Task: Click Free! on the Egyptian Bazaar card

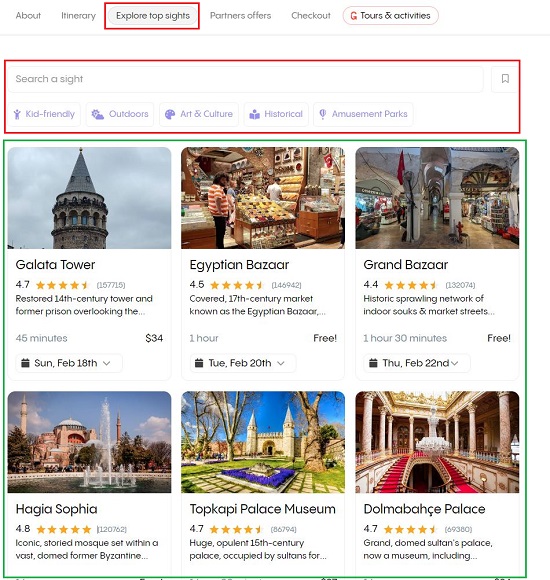Action: click(x=325, y=338)
